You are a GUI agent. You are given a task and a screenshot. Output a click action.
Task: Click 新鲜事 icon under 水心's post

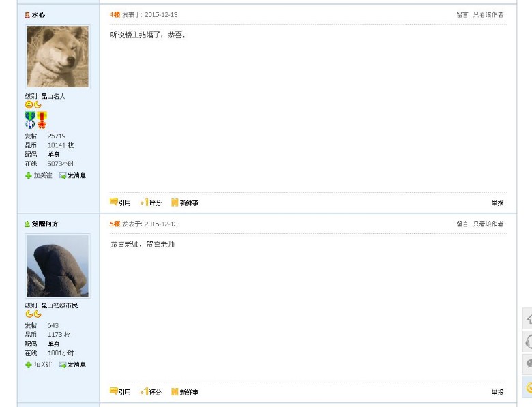coord(185,202)
